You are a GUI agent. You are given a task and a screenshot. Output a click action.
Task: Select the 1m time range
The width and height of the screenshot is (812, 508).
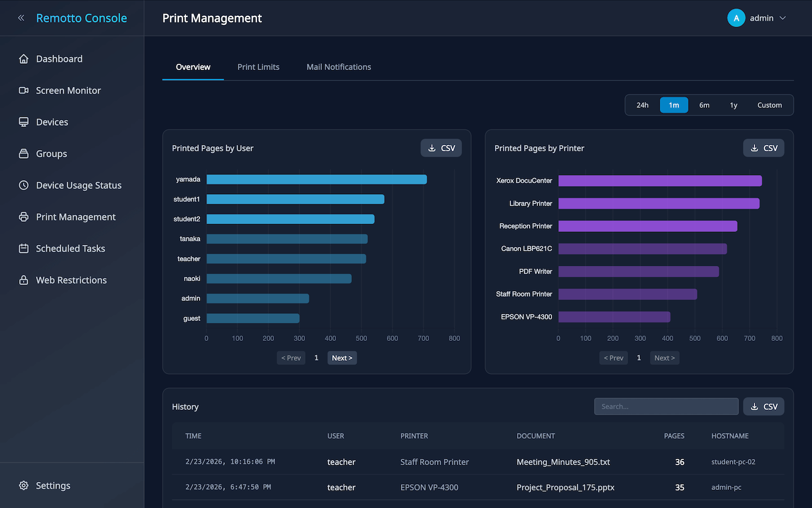point(674,105)
